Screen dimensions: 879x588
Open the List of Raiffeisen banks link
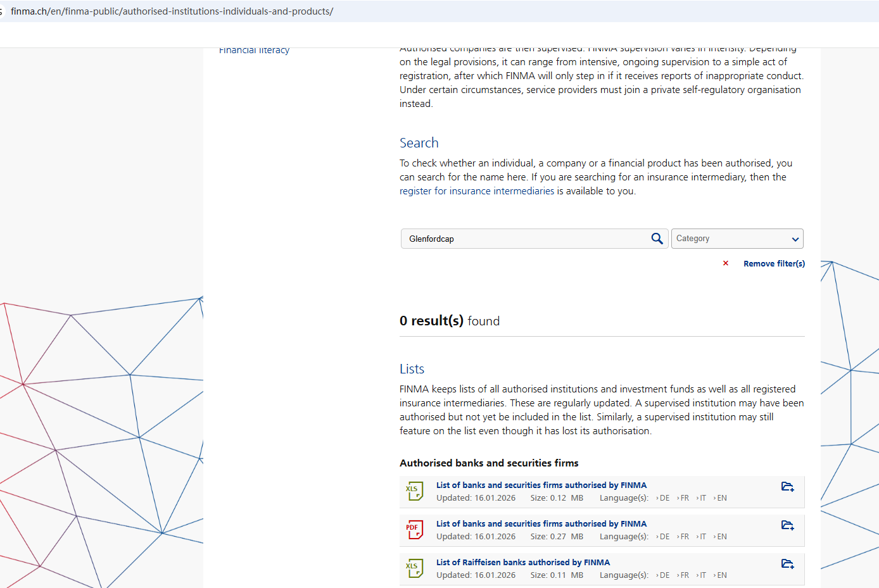523,562
